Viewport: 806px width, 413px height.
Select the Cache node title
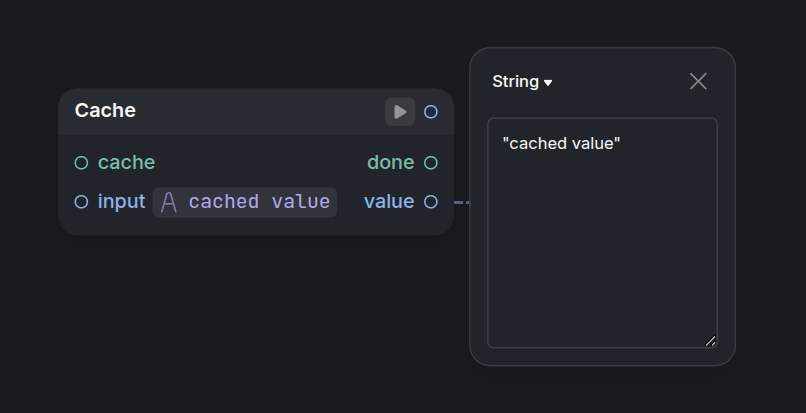point(105,111)
